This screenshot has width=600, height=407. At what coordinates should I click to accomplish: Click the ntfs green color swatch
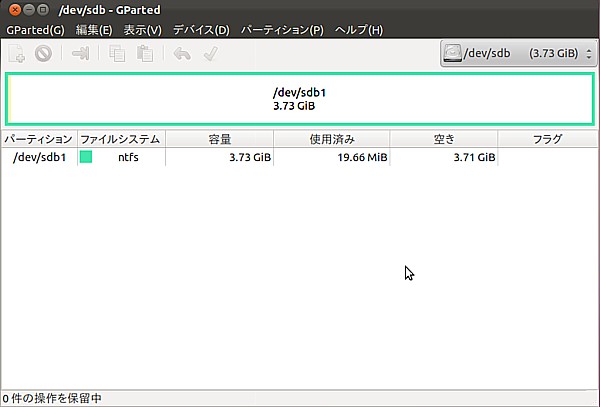pyautogui.click(x=86, y=157)
